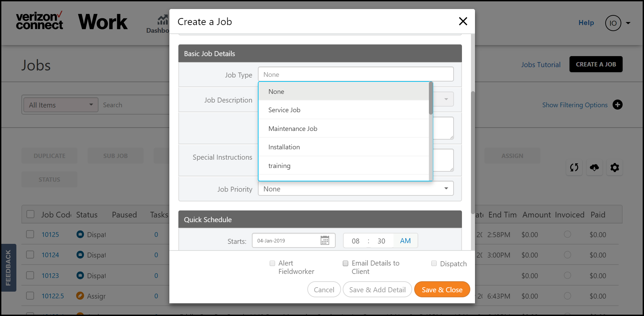Click the jobs Search field
The height and width of the screenshot is (316, 644).
click(135, 105)
